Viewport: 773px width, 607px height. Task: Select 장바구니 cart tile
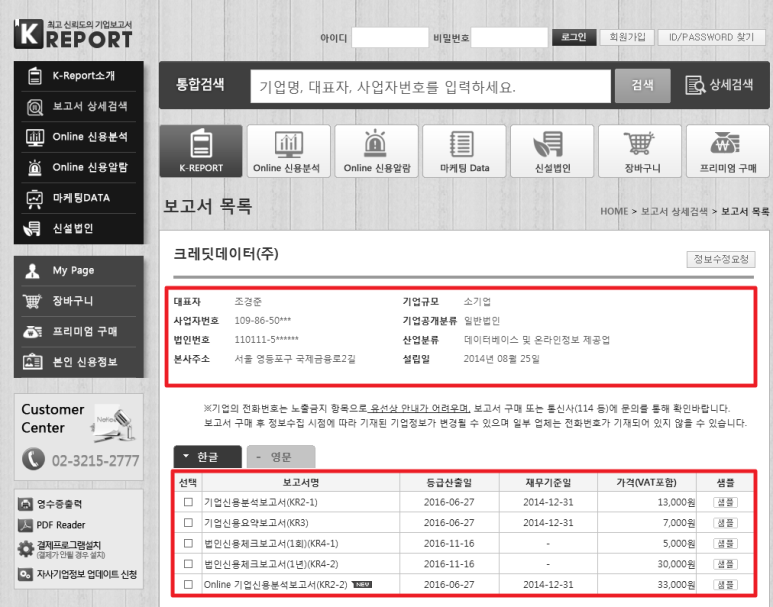pyautogui.click(x=640, y=151)
